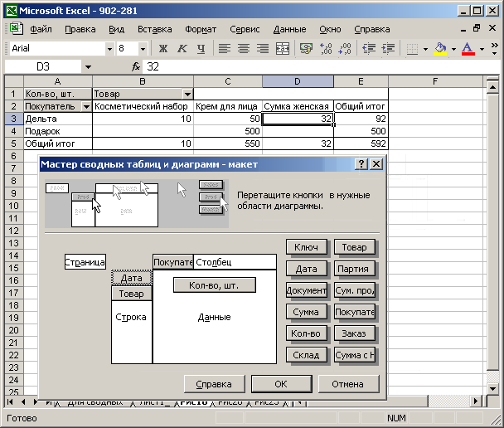Click the Merge and Center icon
This screenshot has height=428, width=504.
283,49
